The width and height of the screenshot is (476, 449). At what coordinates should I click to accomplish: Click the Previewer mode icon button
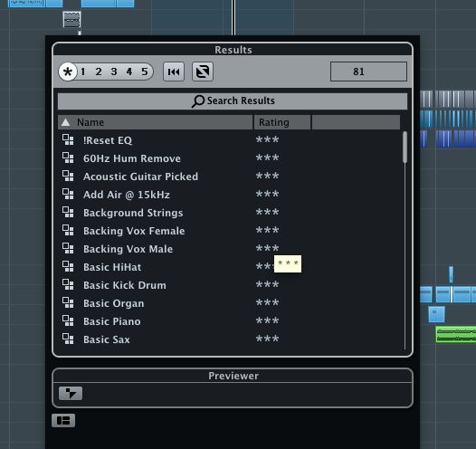[x=71, y=394]
